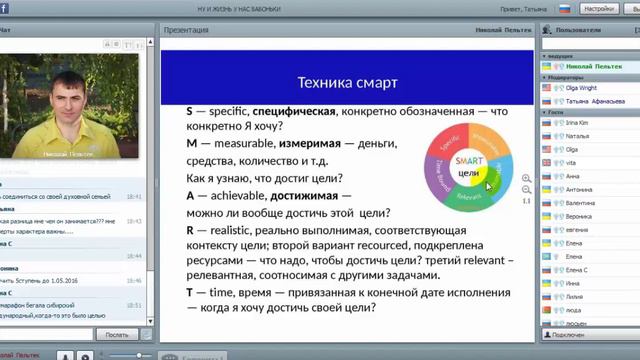Click the chat message timestamped 18:51

[x=71, y=310]
